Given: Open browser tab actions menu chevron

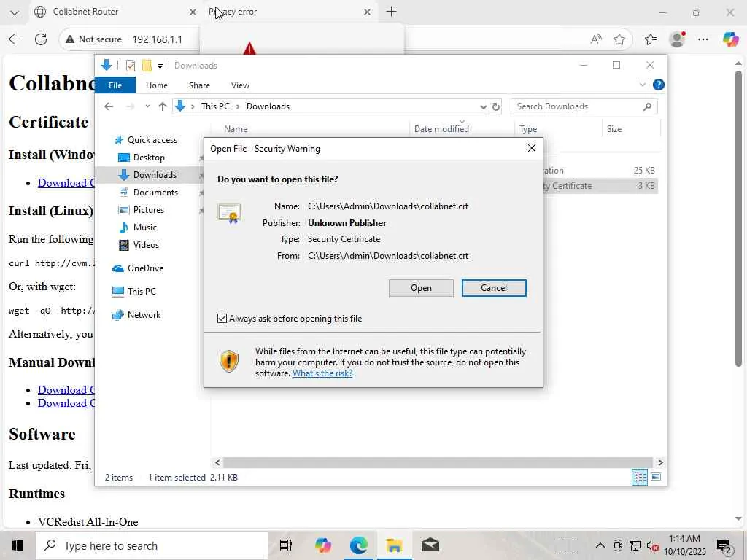Looking at the screenshot, I should [15, 12].
